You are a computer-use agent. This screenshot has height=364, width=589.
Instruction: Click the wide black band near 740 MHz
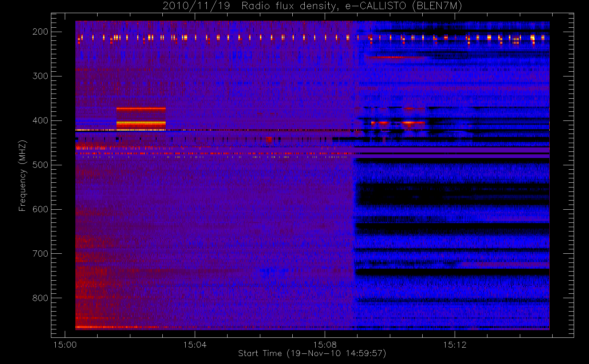[452, 272]
